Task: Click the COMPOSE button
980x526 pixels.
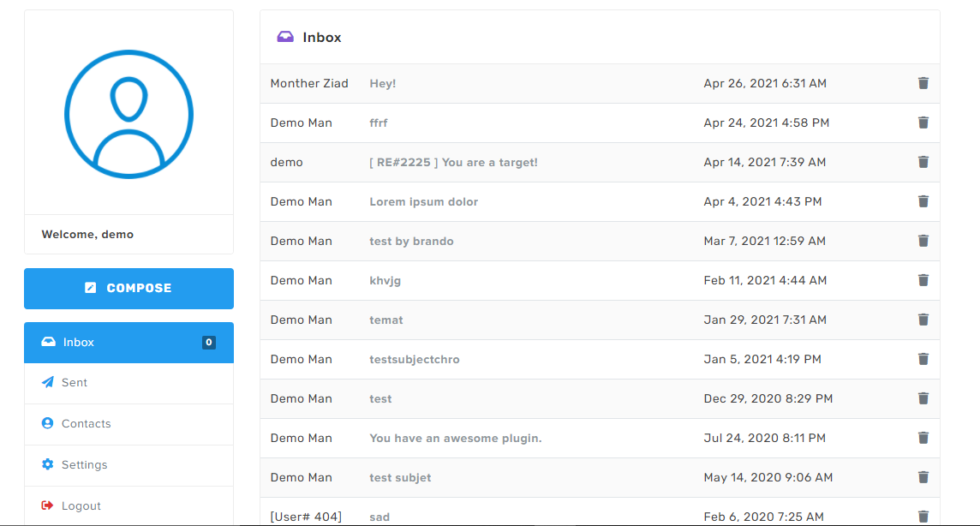Action: [128, 288]
